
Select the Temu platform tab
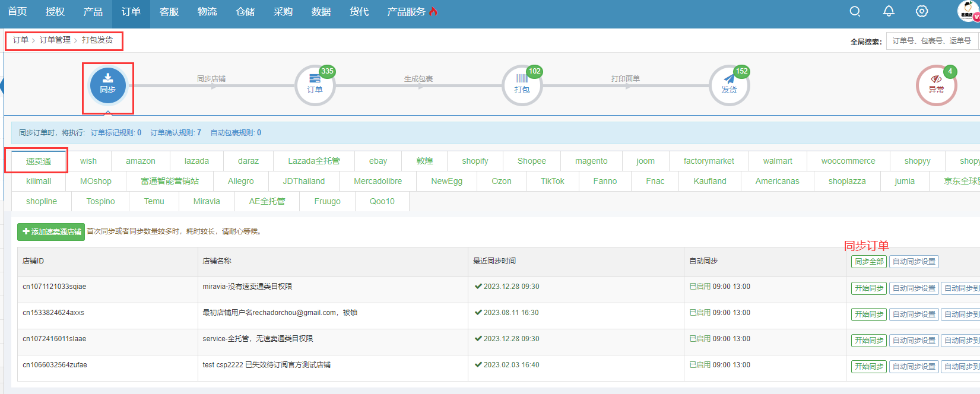(154, 201)
